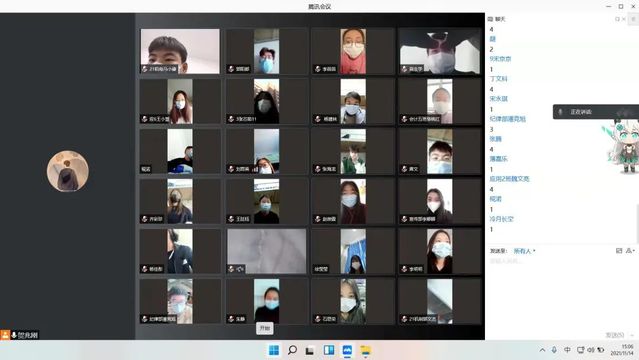Click the image send icon in chat

click(619, 250)
